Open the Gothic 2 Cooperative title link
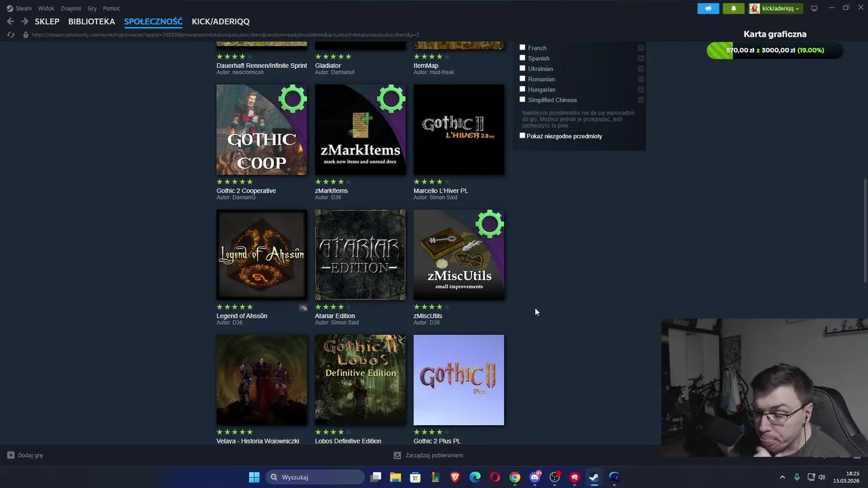868x488 pixels. click(246, 190)
